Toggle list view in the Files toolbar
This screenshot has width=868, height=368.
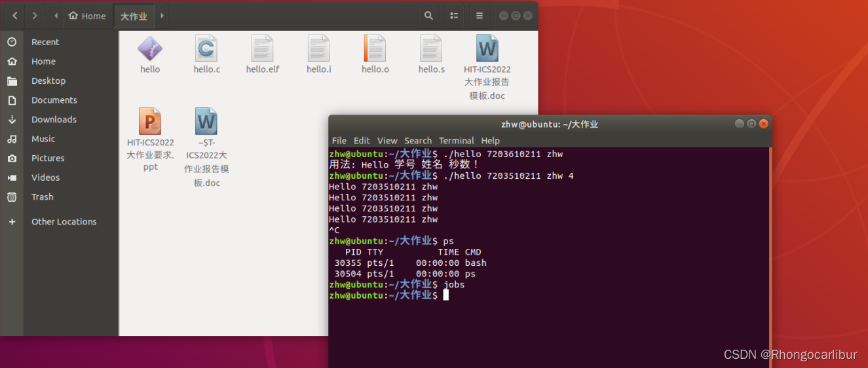click(454, 16)
